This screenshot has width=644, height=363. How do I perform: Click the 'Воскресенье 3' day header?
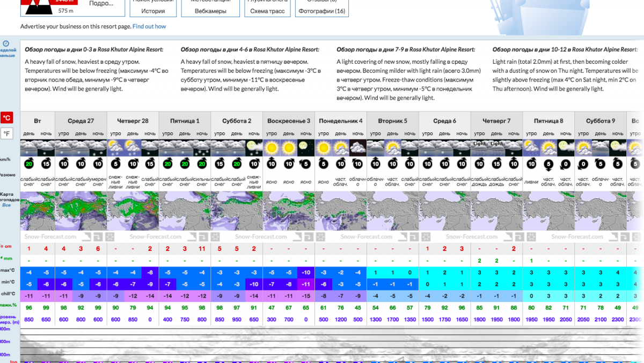click(289, 121)
